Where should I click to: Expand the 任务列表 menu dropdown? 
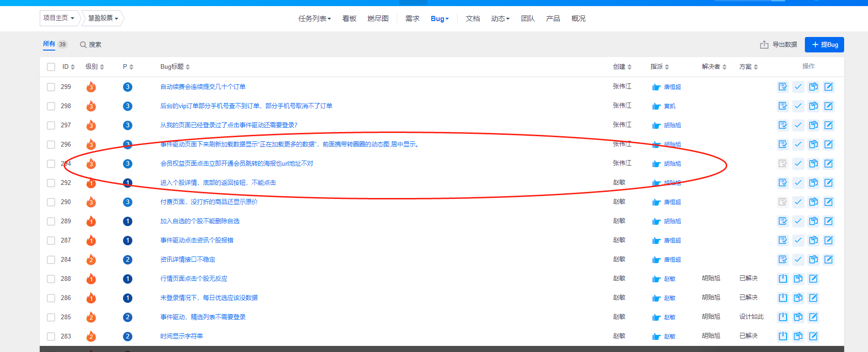tap(314, 19)
